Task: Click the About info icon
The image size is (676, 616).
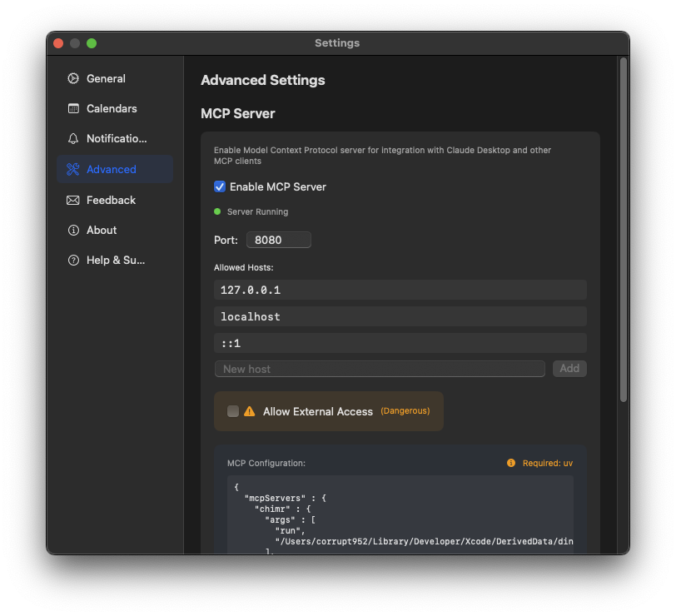Action: [x=74, y=230]
